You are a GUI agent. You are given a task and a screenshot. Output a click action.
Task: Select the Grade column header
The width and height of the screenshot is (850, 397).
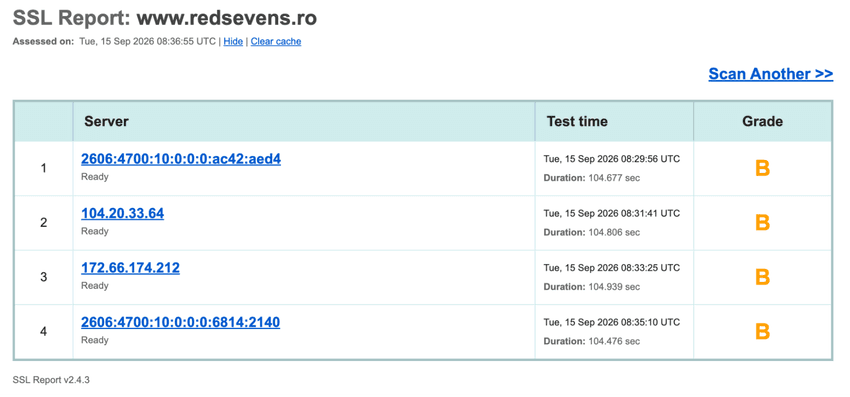762,121
